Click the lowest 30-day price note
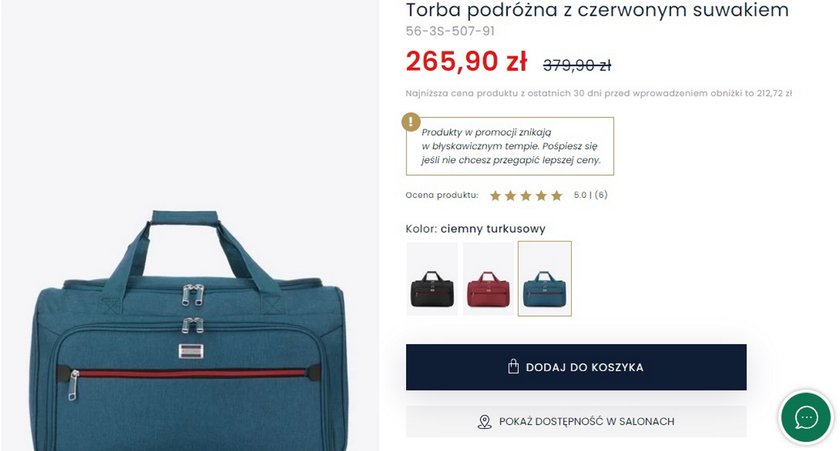Image resolution: width=840 pixels, height=451 pixels. 598,93
